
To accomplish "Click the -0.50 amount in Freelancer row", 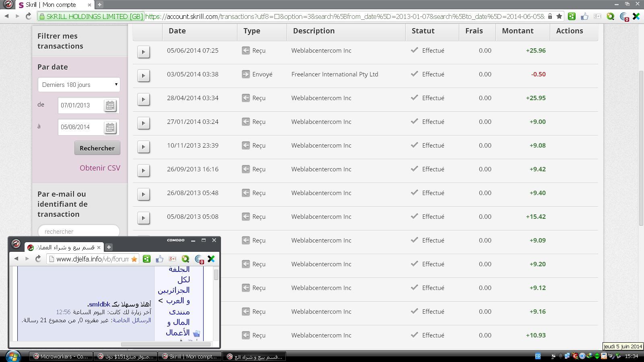I will (x=538, y=74).
